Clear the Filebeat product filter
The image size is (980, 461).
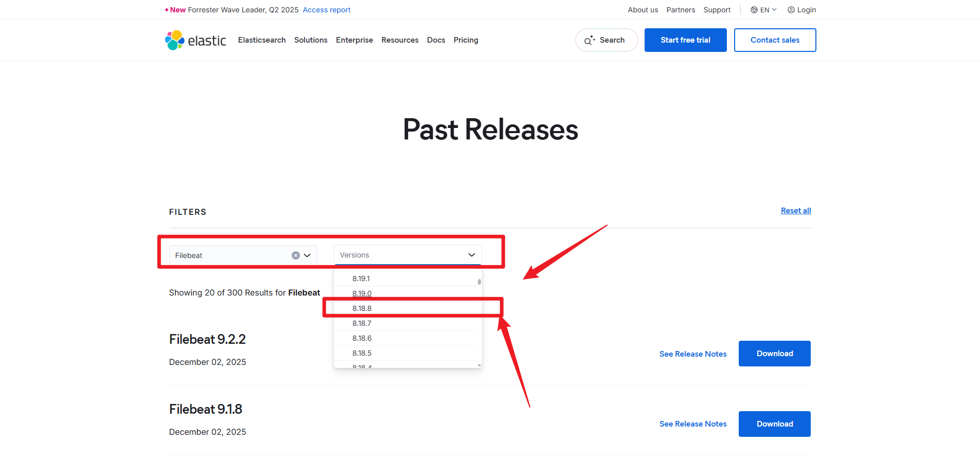click(x=296, y=255)
